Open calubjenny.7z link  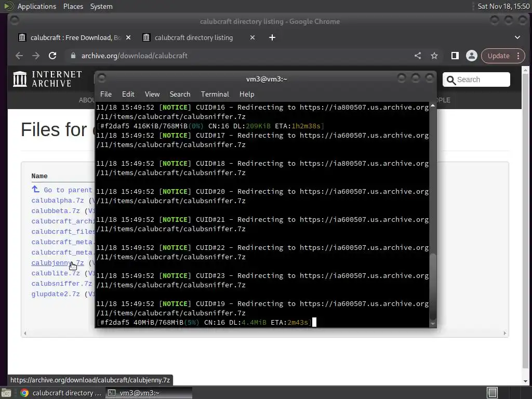pyautogui.click(x=58, y=263)
